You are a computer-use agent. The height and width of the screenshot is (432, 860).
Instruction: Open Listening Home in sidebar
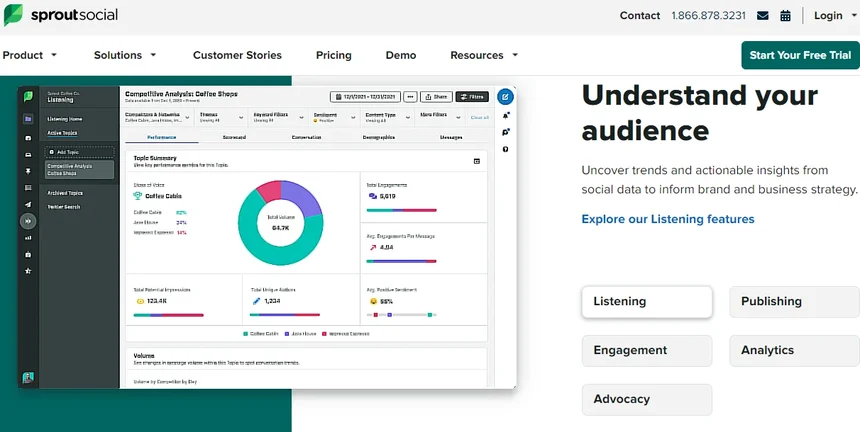tap(65, 119)
